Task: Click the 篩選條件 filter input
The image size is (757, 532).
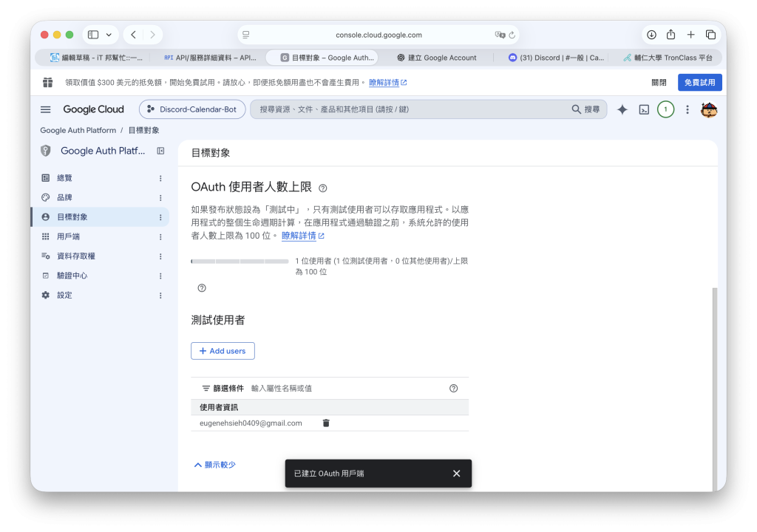Action: click(x=347, y=388)
